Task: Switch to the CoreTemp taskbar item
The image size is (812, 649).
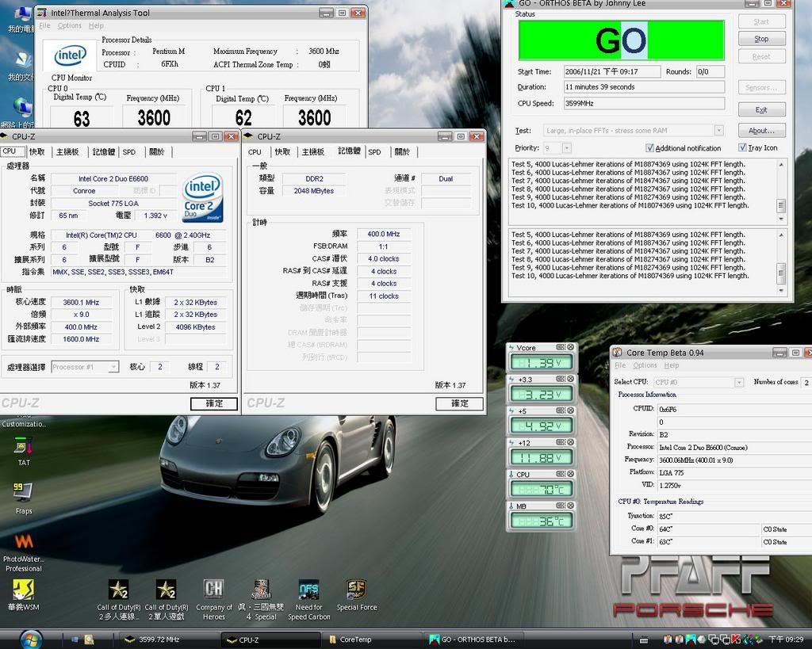Action: pos(372,639)
